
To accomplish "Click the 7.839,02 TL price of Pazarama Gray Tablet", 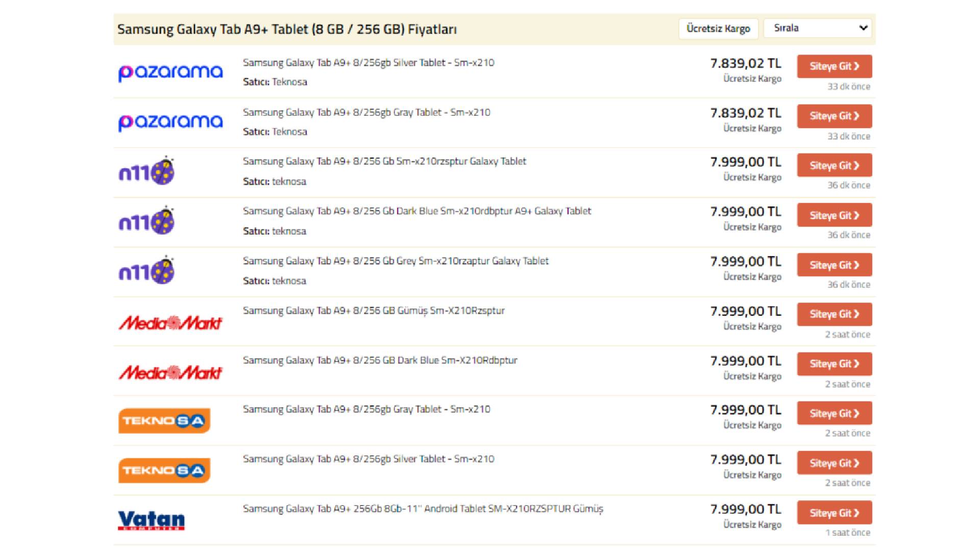I will tap(746, 113).
